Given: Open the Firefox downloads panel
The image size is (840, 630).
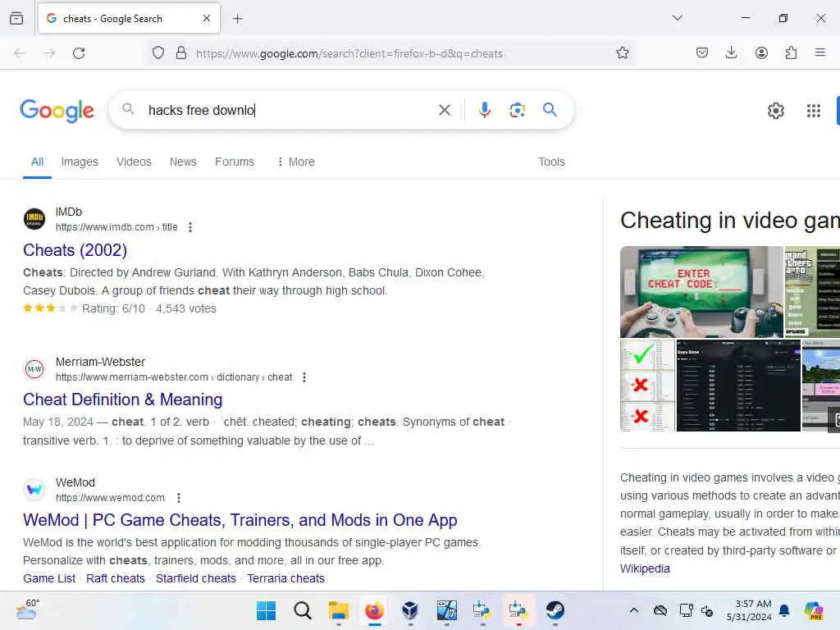Looking at the screenshot, I should (731, 52).
